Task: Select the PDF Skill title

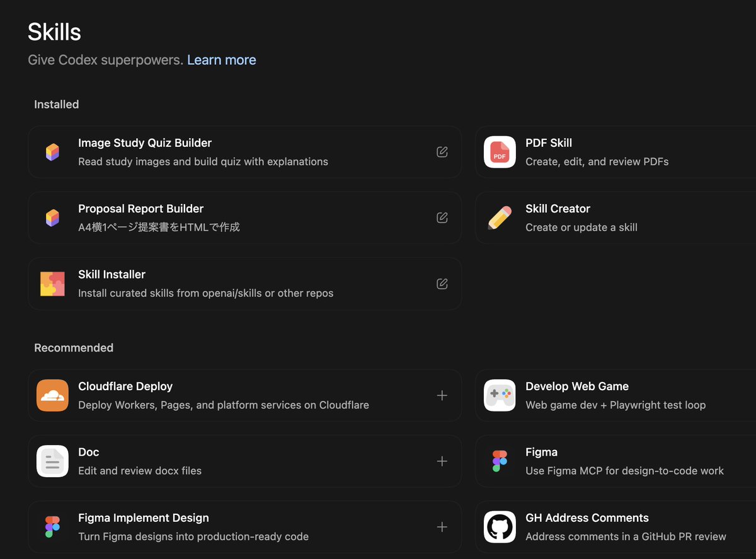Action: coord(549,143)
